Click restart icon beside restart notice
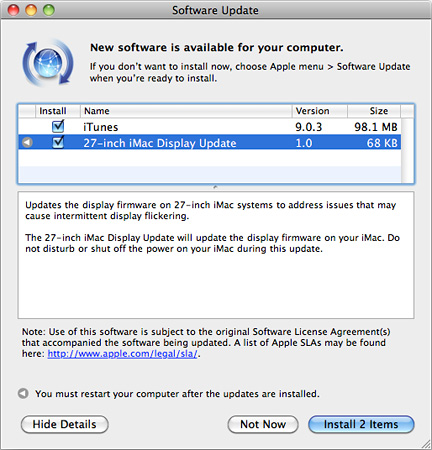 pyautogui.click(x=23, y=394)
